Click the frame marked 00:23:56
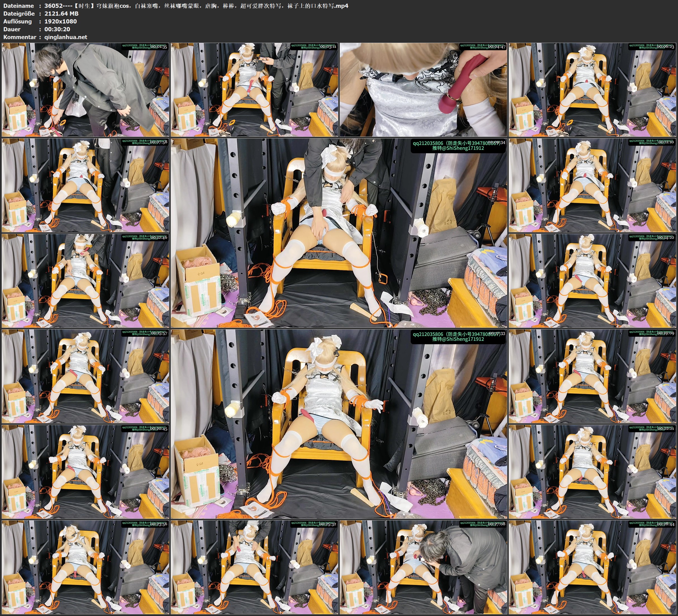 coord(85,567)
